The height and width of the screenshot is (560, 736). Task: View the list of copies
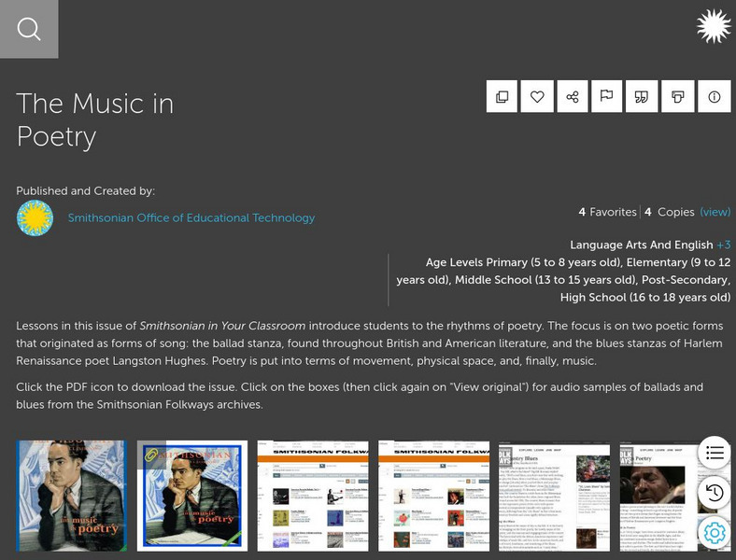coord(715,212)
